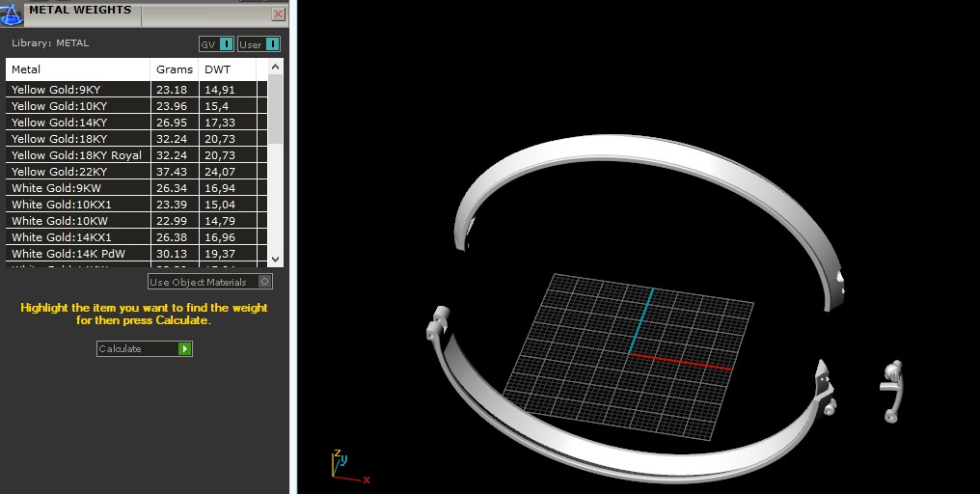Click the 26.95 grams value
Image resolution: width=980 pixels, height=494 pixels.
tap(172, 122)
